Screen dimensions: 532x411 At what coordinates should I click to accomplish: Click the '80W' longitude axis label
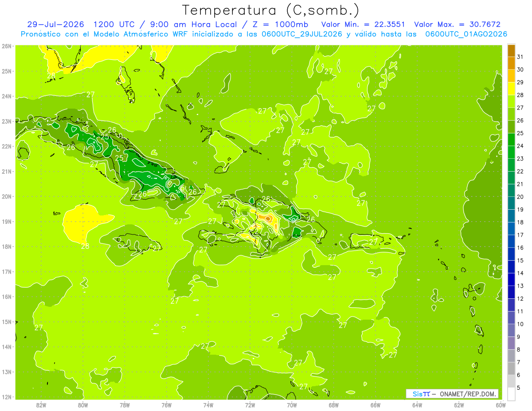[82, 405]
